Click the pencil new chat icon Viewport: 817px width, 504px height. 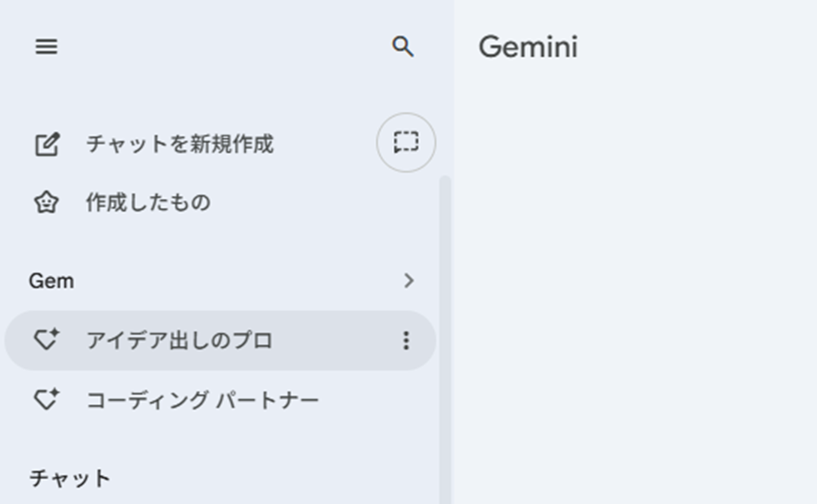click(46, 144)
